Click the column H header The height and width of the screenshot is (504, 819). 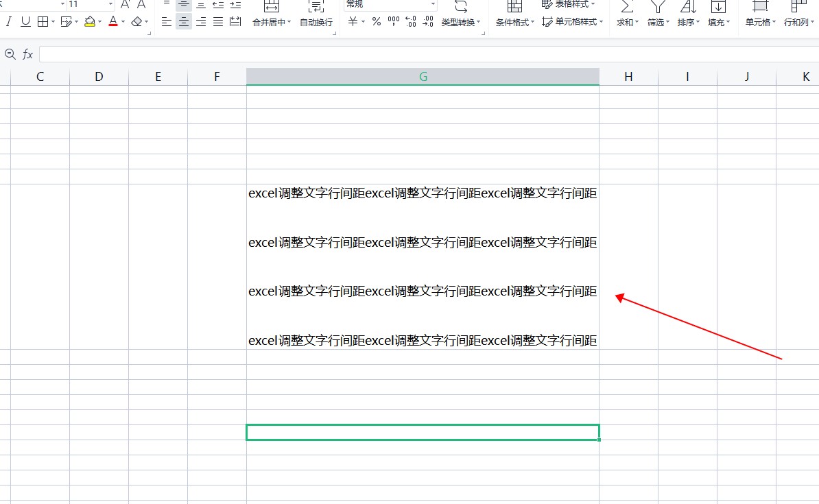click(628, 77)
